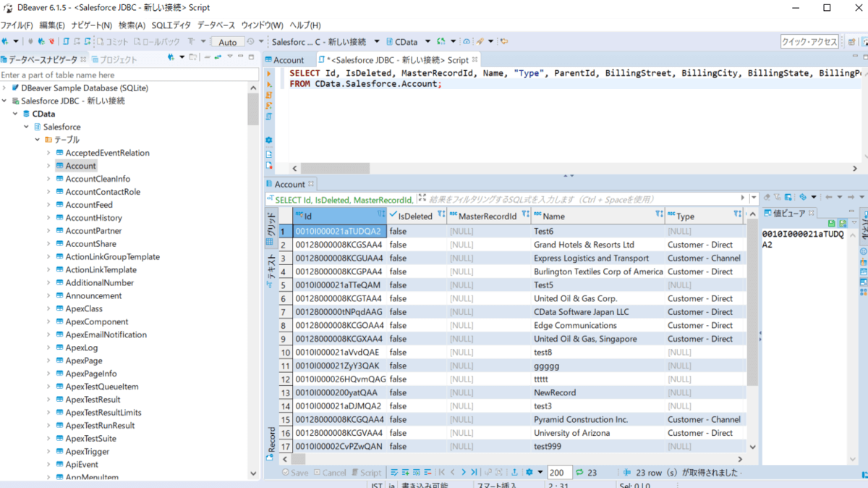Click the export results icon in bottom toolbar
The width and height of the screenshot is (868, 488).
(514, 473)
